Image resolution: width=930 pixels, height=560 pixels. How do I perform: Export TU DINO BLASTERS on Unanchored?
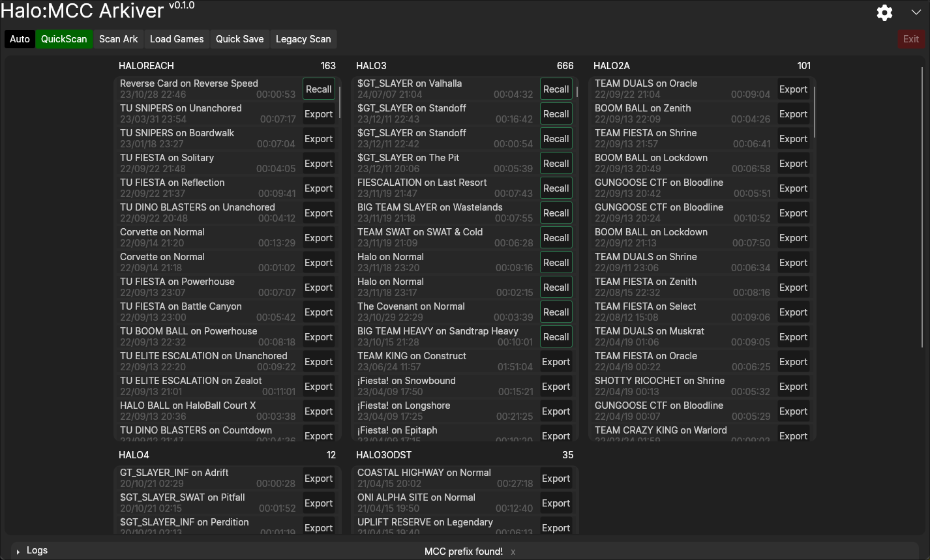coord(319,213)
